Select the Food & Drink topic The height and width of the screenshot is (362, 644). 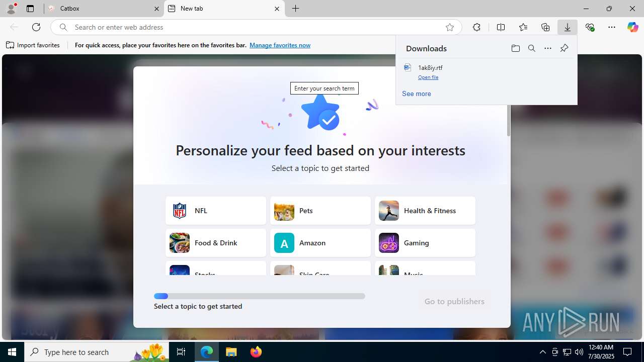point(216,243)
